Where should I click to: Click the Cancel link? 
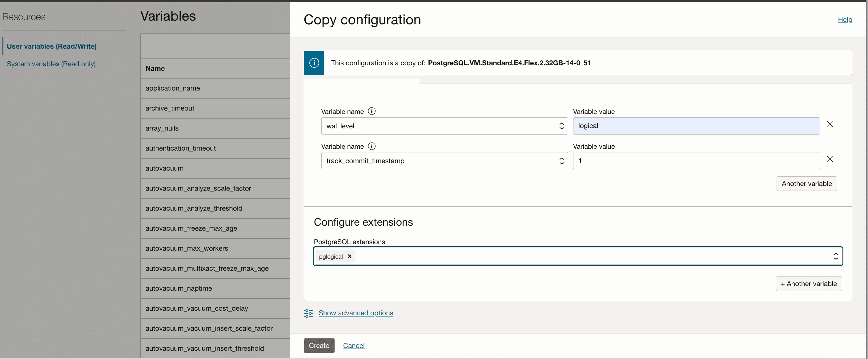(353, 345)
